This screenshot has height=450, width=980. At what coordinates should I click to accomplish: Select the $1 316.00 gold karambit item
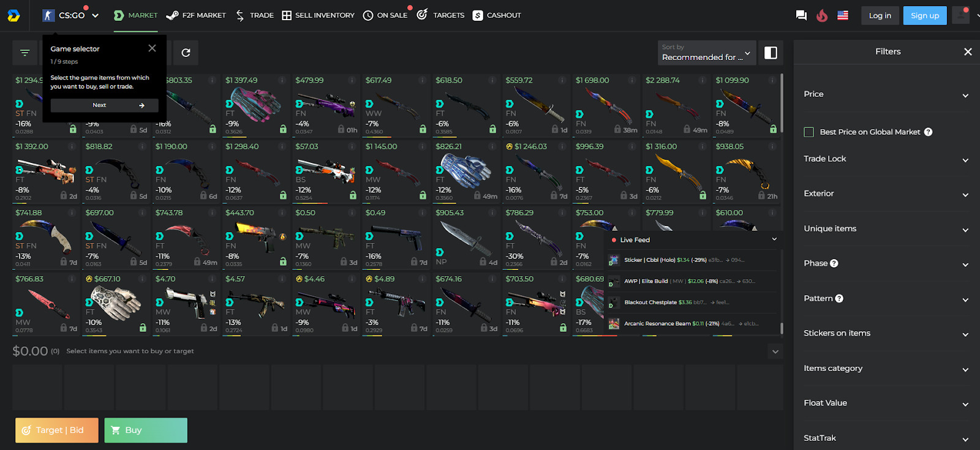click(x=676, y=171)
